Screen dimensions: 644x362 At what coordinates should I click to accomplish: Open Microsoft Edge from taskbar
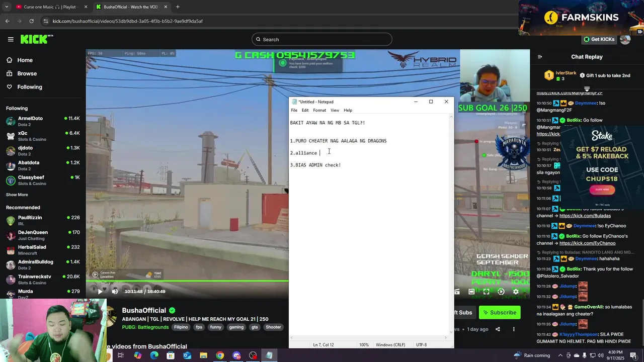tap(154, 355)
